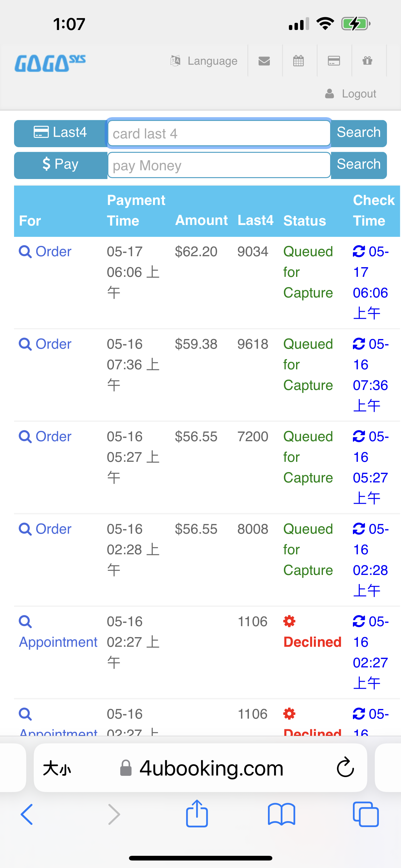401x868 pixels.
Task: Refresh check time for card 9034 payment
Action: pos(359,251)
